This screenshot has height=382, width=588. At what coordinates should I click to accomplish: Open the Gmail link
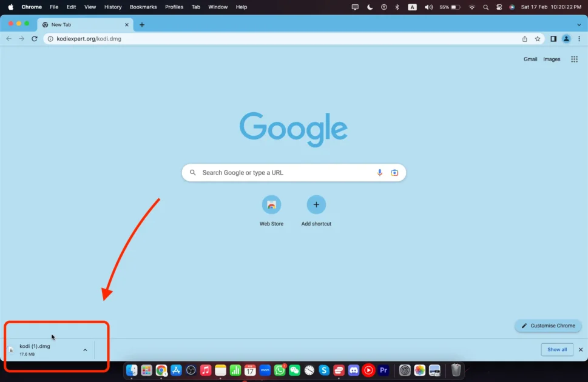point(530,59)
